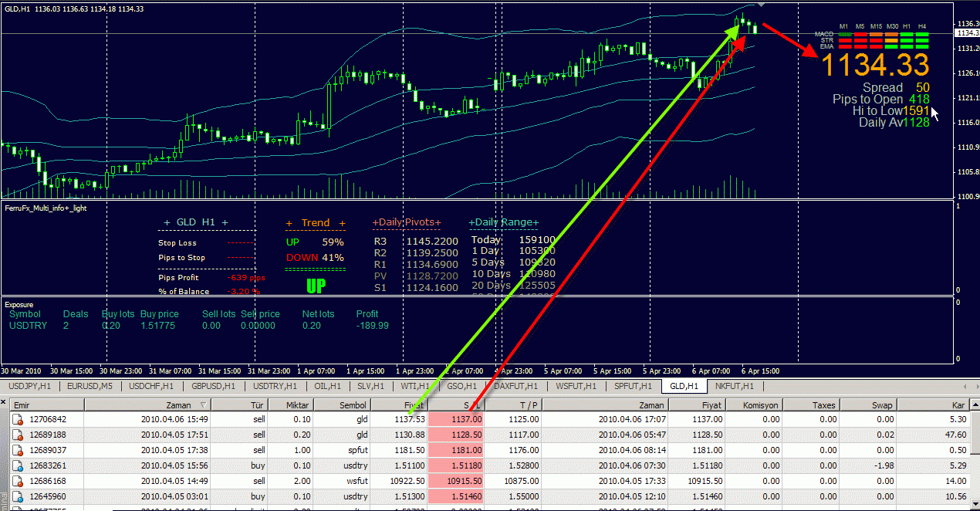Close the terminal panel with its X
This screenshot has width=980, height=511.
(4, 404)
